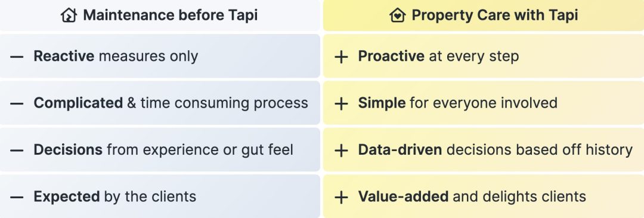This screenshot has width=644, height=218.
Task: Click the Complicated & time consuming process row
Action: 160,103
